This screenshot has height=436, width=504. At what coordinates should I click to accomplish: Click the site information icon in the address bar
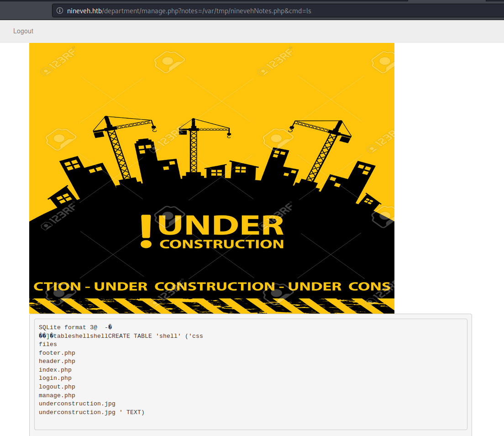pos(60,11)
